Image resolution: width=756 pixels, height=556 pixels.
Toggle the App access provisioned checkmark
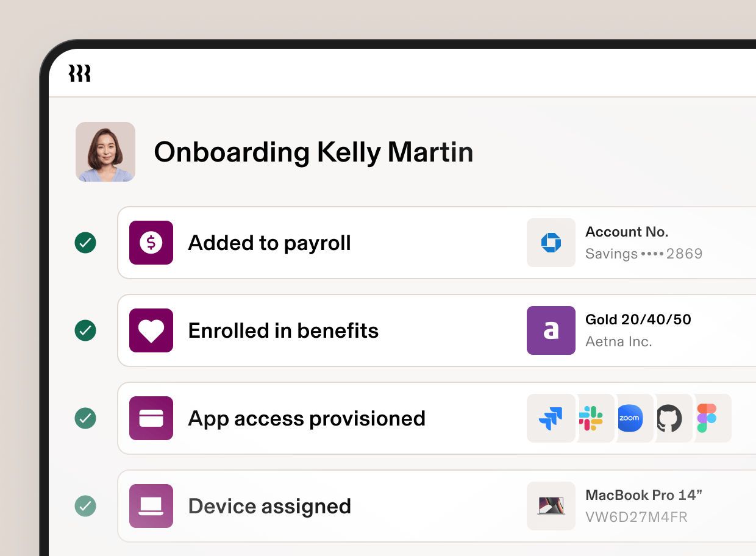click(85, 418)
